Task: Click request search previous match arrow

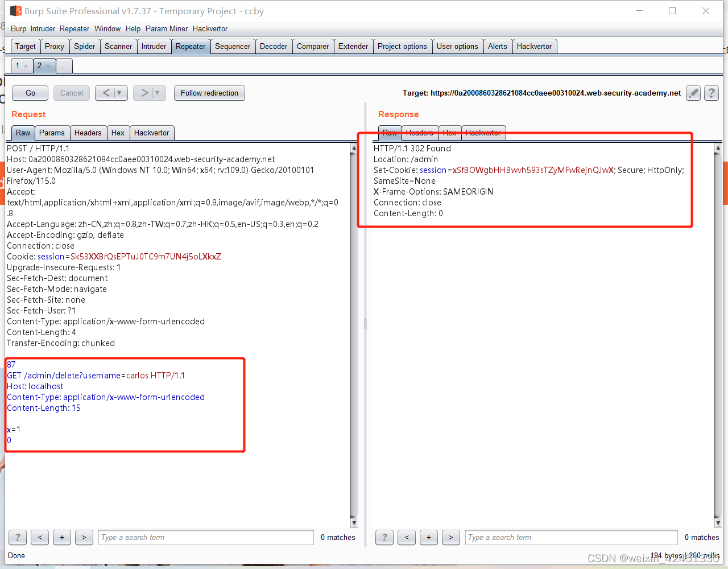Action: tap(40, 537)
